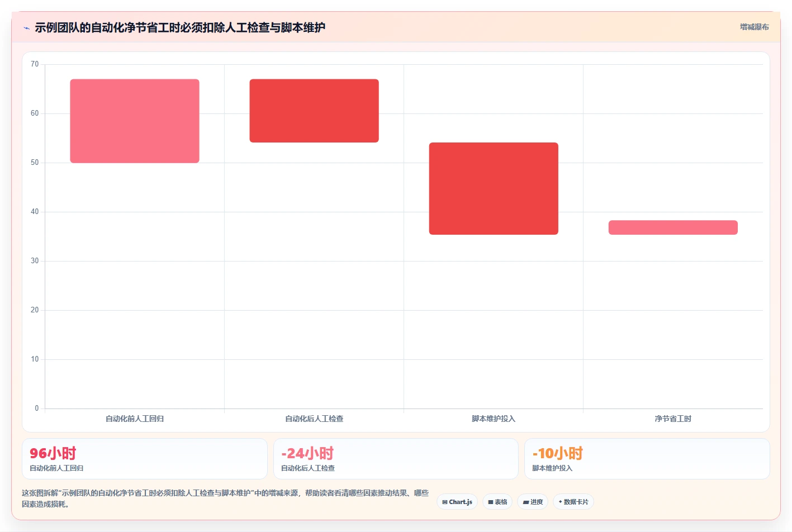
Task: Click the 脚本维护投入 label under -10小时
Action: pos(552,468)
